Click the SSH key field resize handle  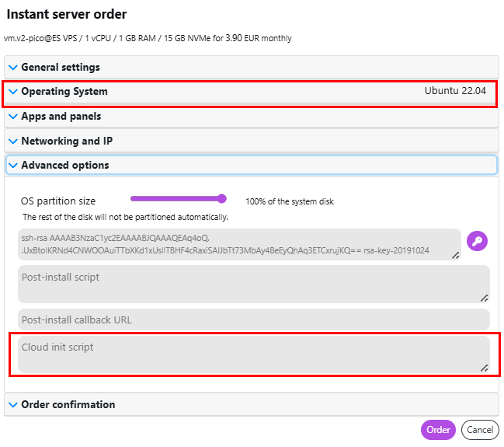[x=455, y=255]
